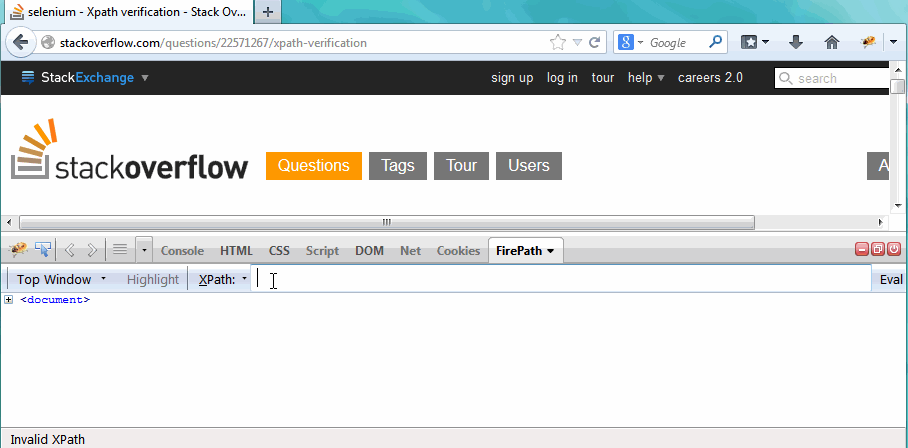Click the horizontal scrollbar thumb
Screen dimensions: 908x448
(387, 222)
